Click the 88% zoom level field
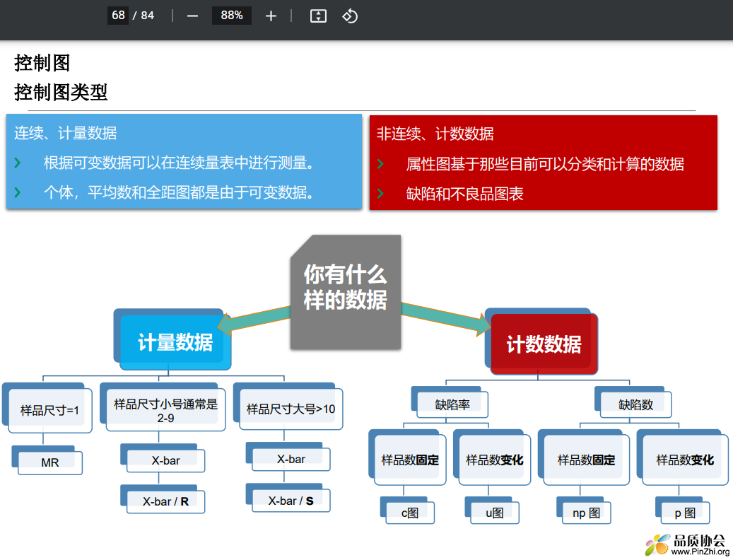This screenshot has width=733, height=560. coord(231,16)
